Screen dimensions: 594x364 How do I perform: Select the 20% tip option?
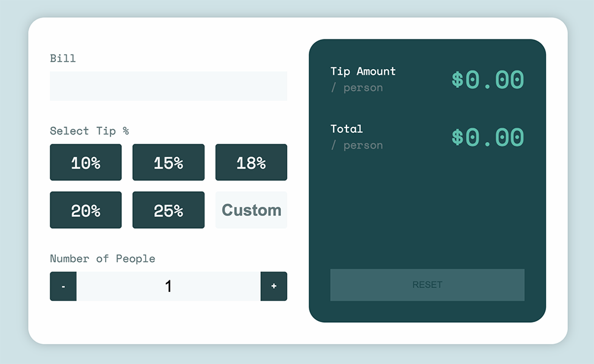pos(86,210)
